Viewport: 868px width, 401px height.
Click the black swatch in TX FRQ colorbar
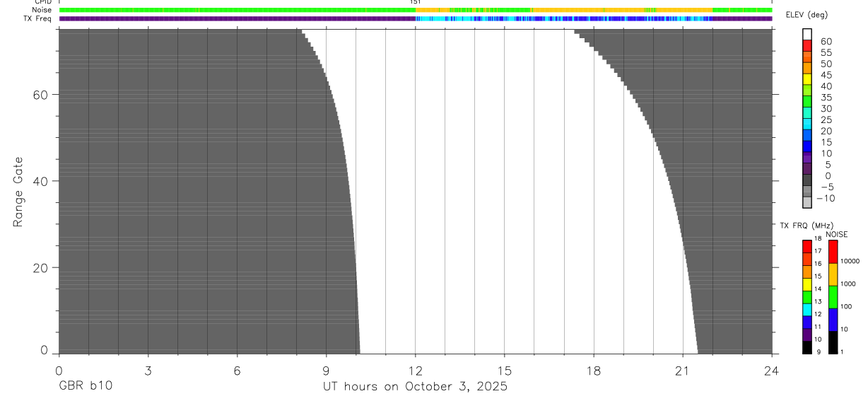[807, 347]
